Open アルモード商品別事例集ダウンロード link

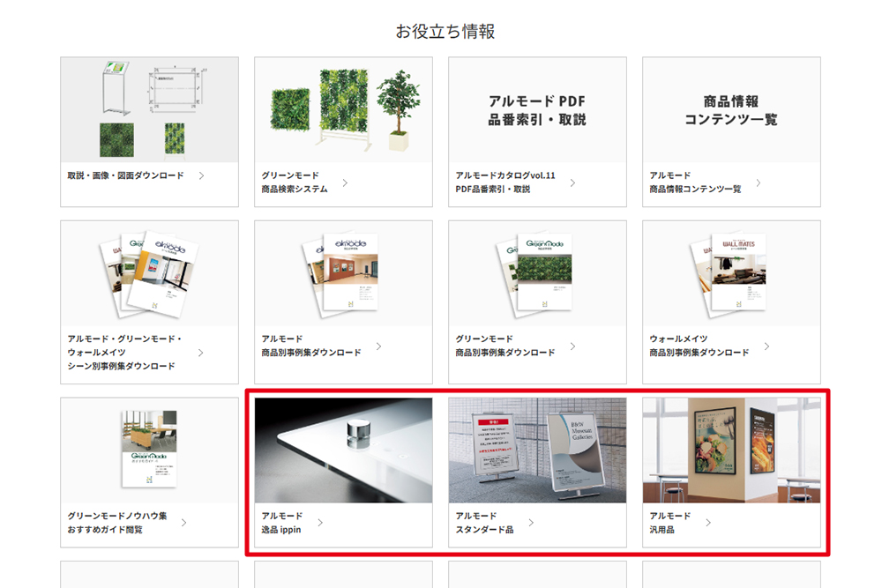tap(311, 346)
